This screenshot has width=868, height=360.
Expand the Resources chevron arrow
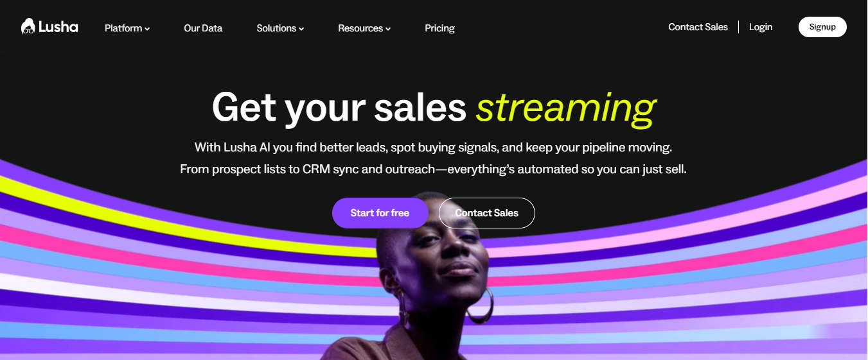[388, 29]
